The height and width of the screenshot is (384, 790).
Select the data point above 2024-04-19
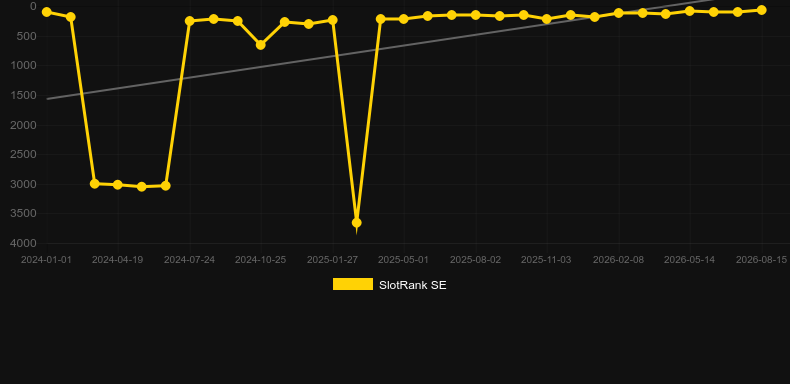point(118,185)
